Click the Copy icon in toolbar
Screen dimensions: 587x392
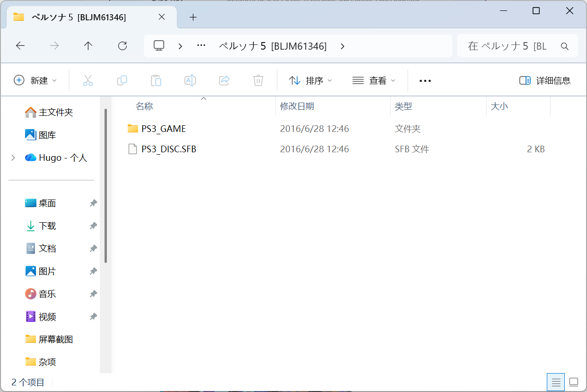click(x=122, y=80)
